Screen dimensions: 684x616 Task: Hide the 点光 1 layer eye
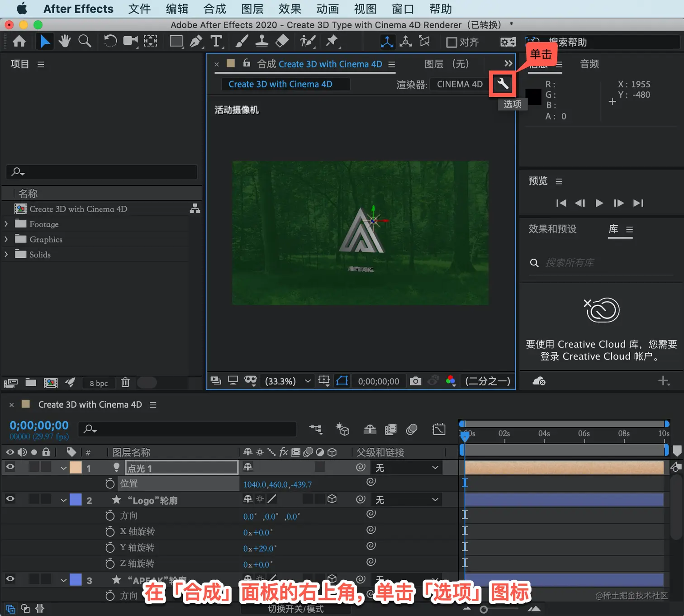10,467
